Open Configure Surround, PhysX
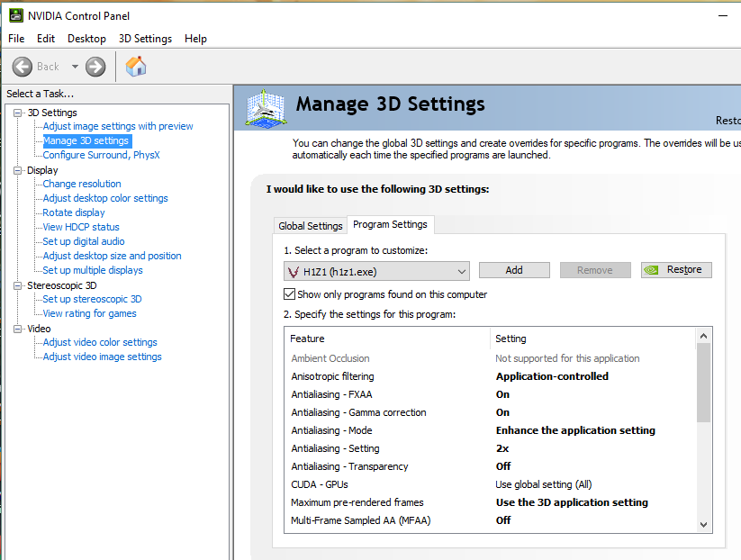 (101, 155)
